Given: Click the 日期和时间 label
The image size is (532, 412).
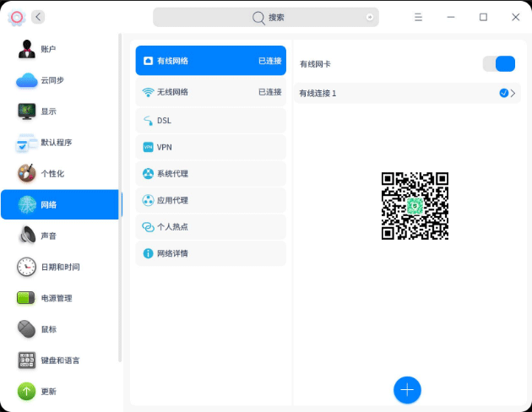Looking at the screenshot, I should pos(60,267).
